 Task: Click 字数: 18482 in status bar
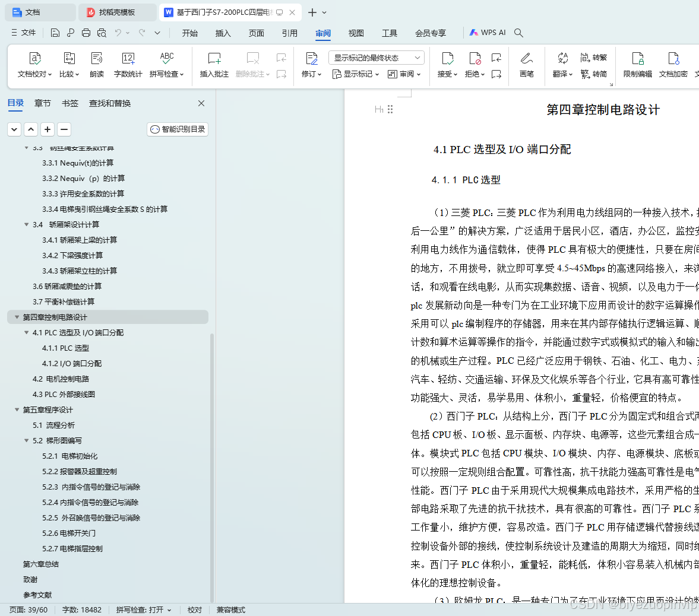click(82, 609)
